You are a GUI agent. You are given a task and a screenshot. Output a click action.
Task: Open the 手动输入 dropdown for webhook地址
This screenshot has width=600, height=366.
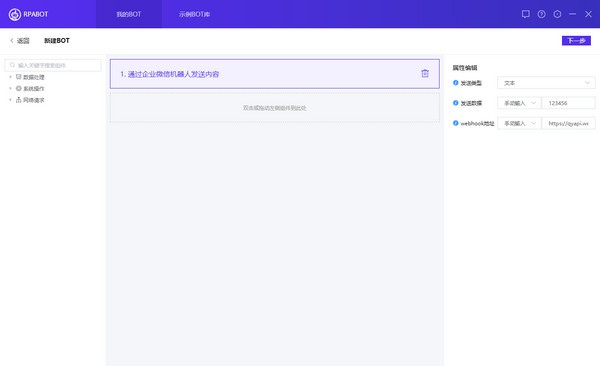pos(519,123)
